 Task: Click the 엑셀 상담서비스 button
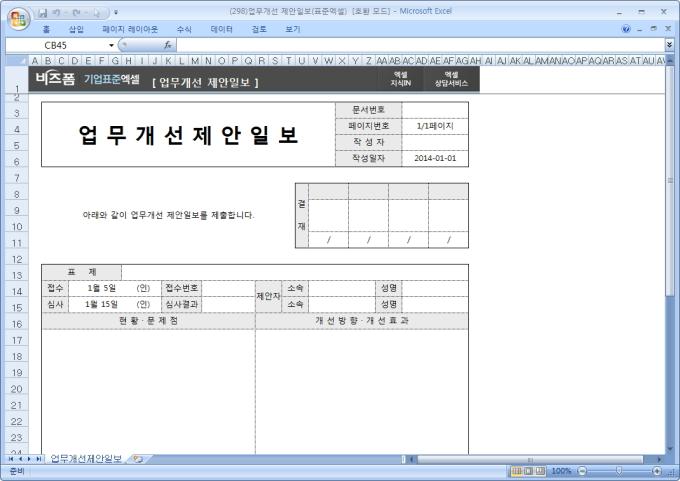[x=451, y=79]
